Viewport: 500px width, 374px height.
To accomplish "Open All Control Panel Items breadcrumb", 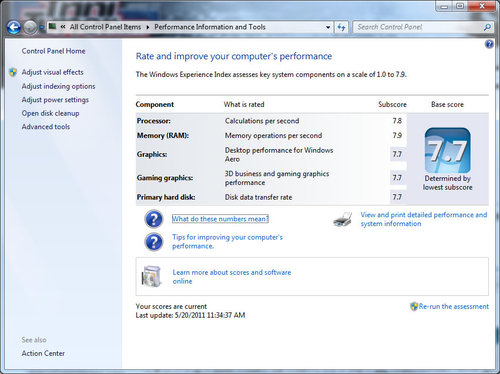I will (x=105, y=27).
